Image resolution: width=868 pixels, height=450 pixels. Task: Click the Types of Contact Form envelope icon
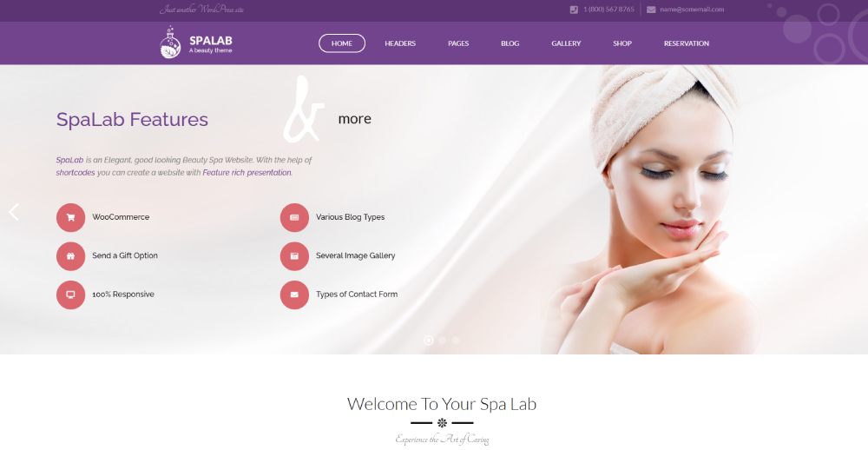294,294
